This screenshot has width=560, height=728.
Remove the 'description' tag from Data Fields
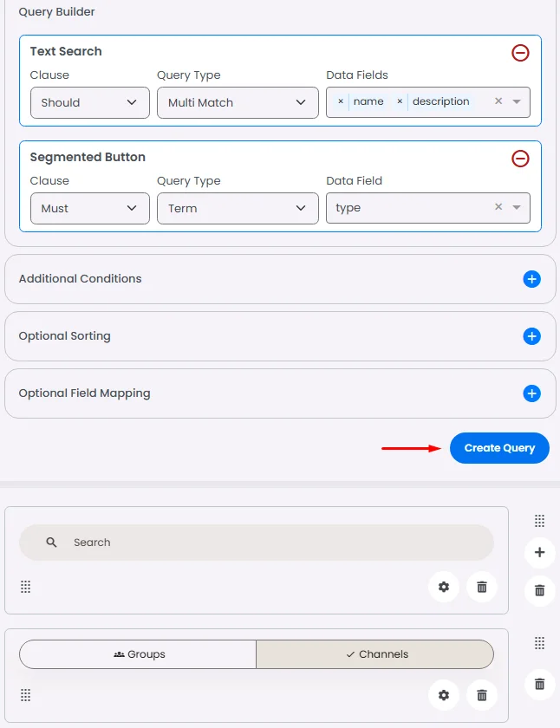pos(400,101)
